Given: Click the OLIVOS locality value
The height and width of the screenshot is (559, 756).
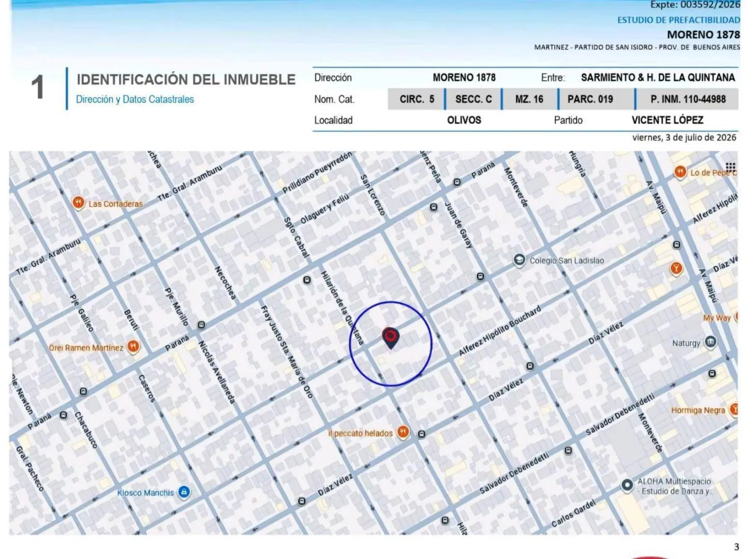Looking at the screenshot, I should (464, 120).
